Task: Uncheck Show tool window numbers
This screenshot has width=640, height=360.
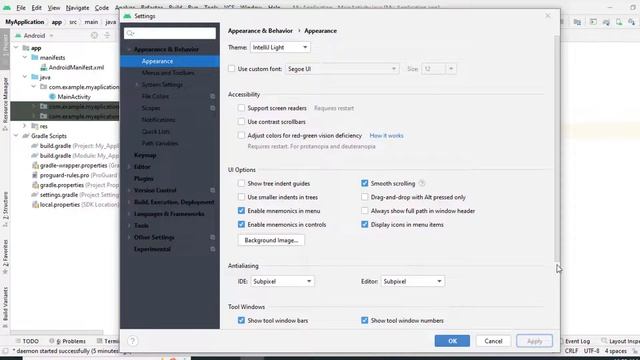Action: 364,320
